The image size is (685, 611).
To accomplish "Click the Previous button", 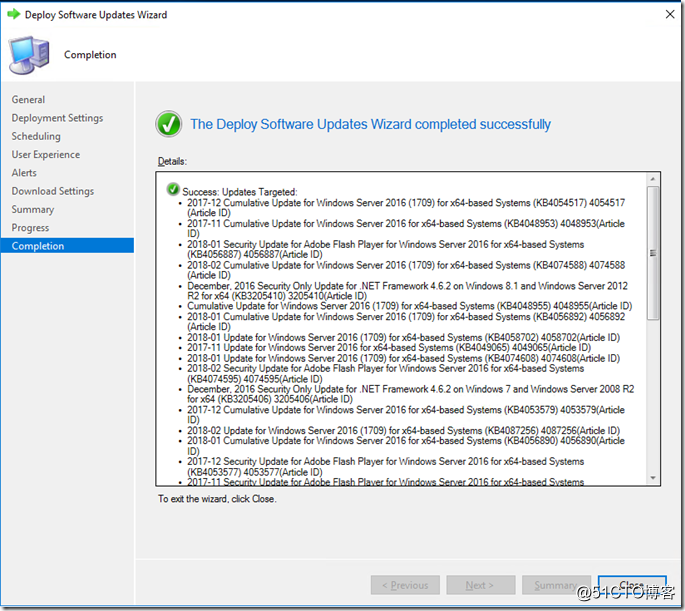I will [405, 585].
